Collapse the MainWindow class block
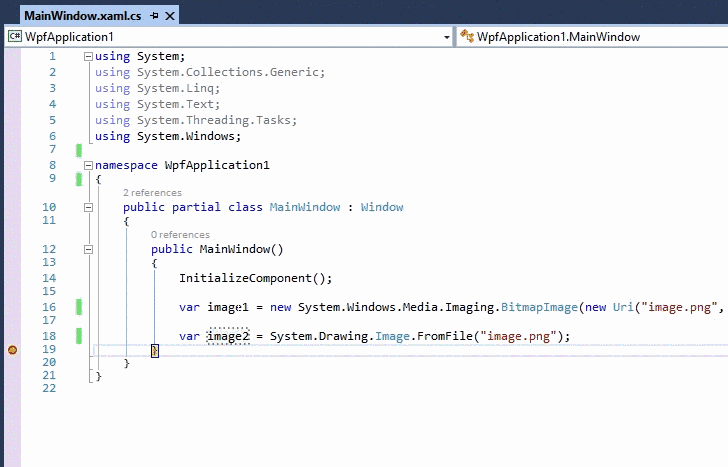 pyautogui.click(x=88, y=208)
